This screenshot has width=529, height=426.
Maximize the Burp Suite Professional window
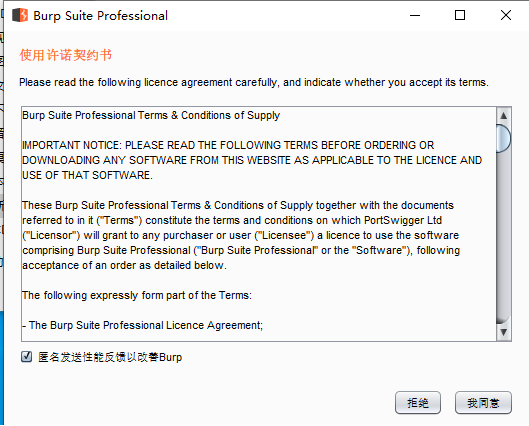coord(460,15)
